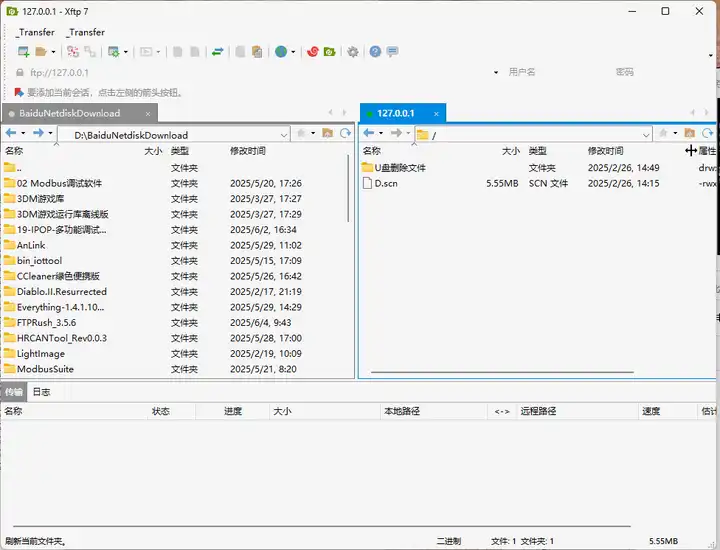Select the parent ".." folder entry
Image resolution: width=720 pixels, height=550 pixels.
point(12,168)
